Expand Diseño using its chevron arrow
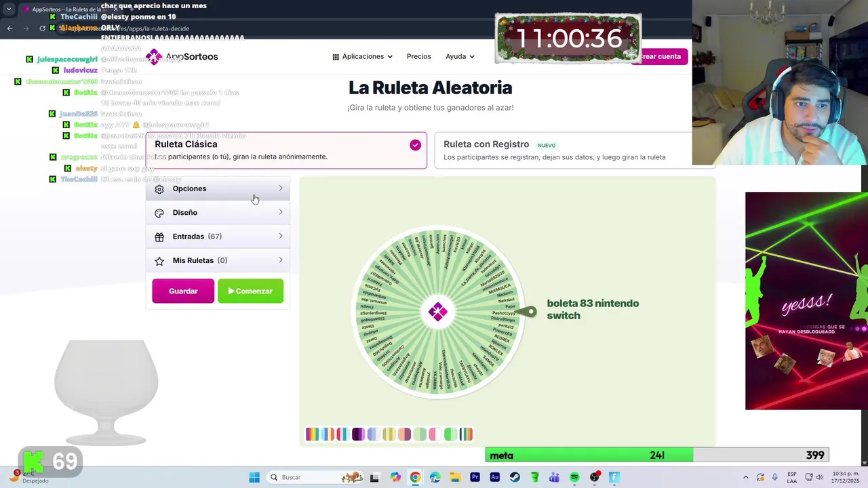This screenshot has width=868, height=488. 281,212
